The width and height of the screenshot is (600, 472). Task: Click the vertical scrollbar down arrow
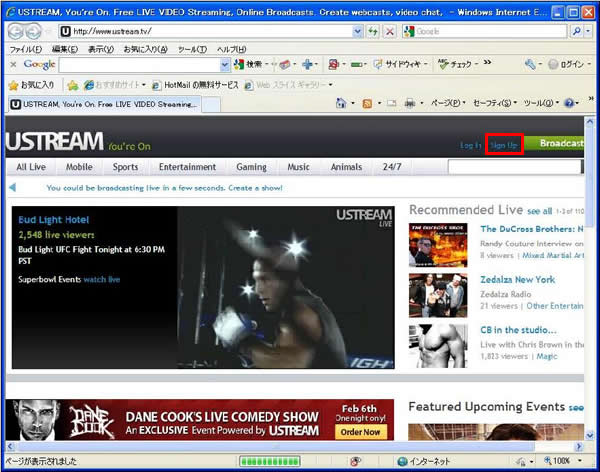(x=589, y=435)
